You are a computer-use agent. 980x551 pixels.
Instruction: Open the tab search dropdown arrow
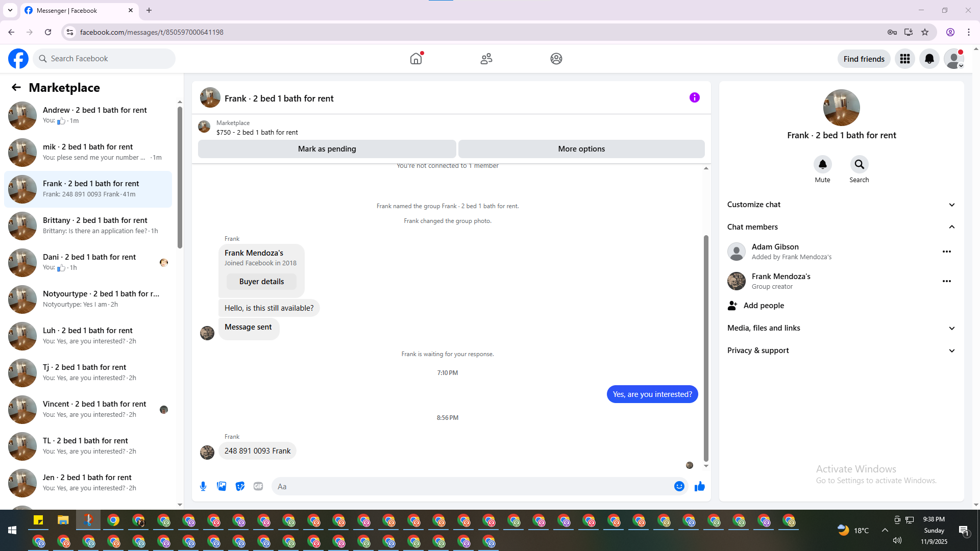10,10
